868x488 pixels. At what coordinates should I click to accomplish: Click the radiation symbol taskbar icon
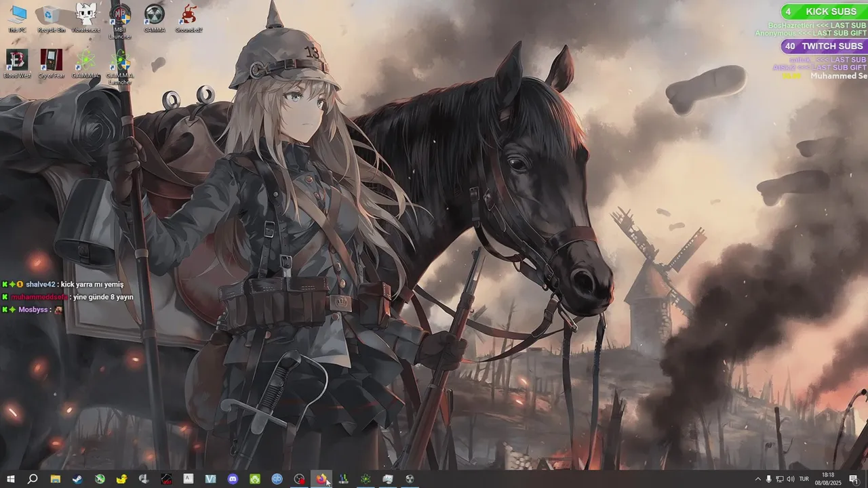[410, 479]
